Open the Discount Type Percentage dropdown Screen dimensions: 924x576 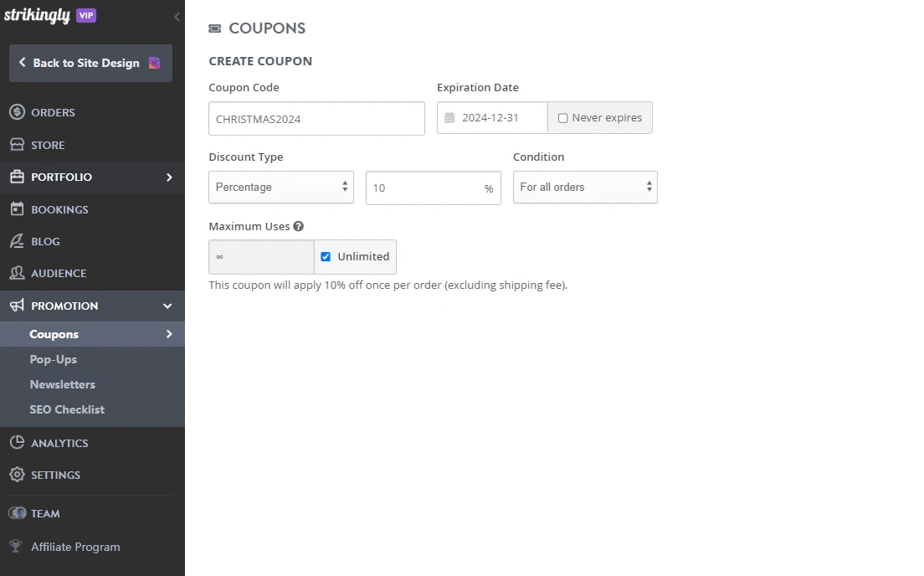tap(281, 187)
